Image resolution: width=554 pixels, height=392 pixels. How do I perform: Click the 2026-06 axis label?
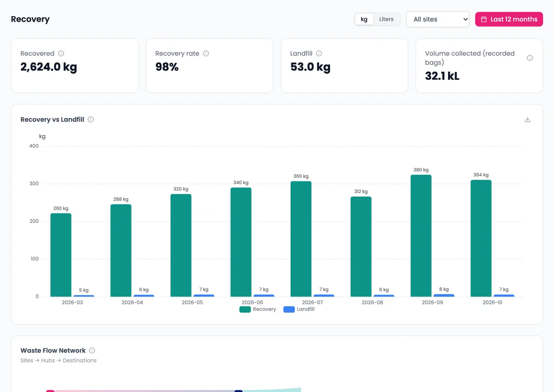pos(253,302)
